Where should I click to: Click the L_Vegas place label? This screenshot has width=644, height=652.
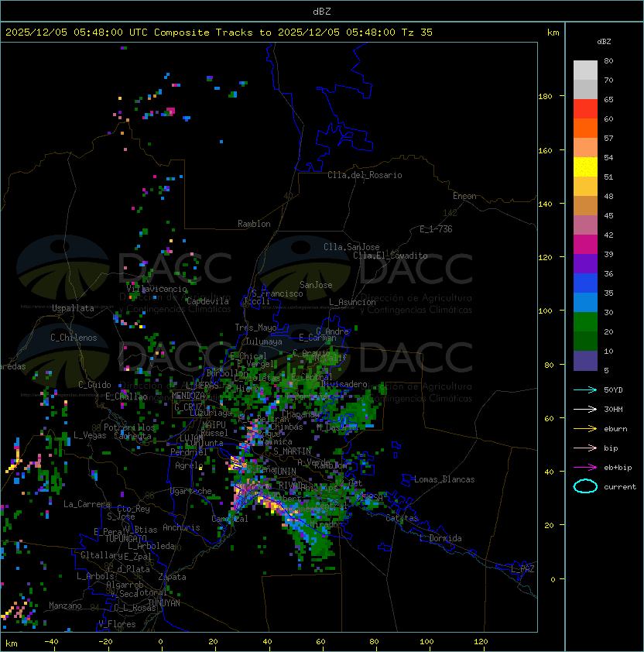click(90, 435)
